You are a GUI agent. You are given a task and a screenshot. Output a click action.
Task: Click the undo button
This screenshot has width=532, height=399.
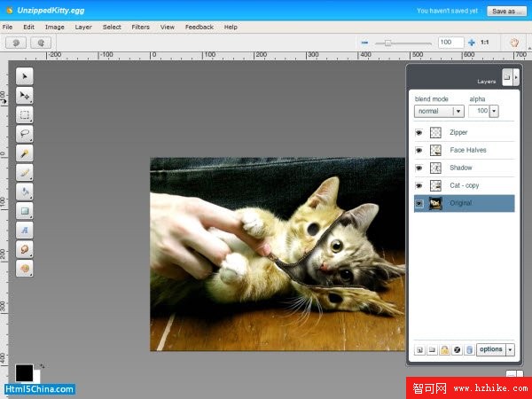(16, 43)
